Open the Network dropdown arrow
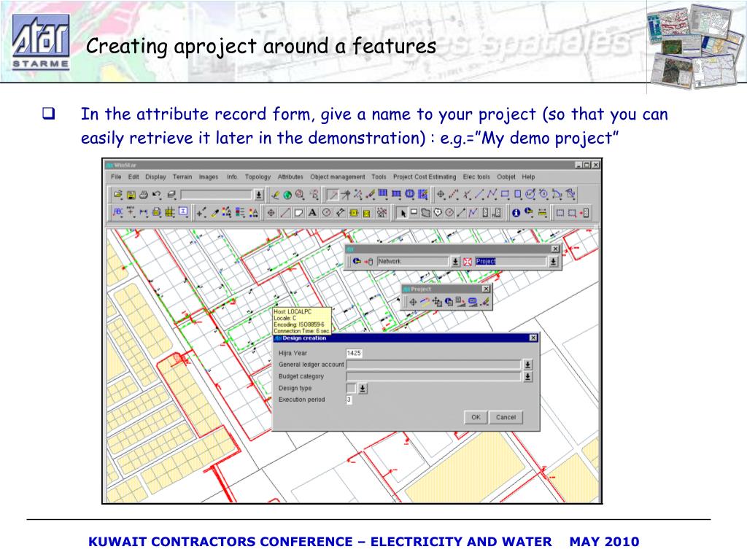This screenshot has width=747, height=560. point(455,262)
